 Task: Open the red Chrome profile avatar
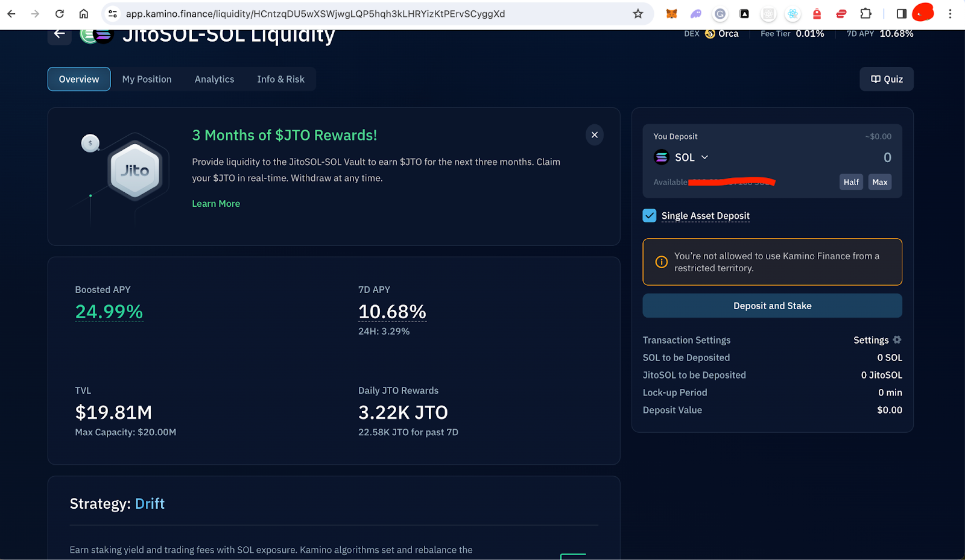click(x=923, y=13)
